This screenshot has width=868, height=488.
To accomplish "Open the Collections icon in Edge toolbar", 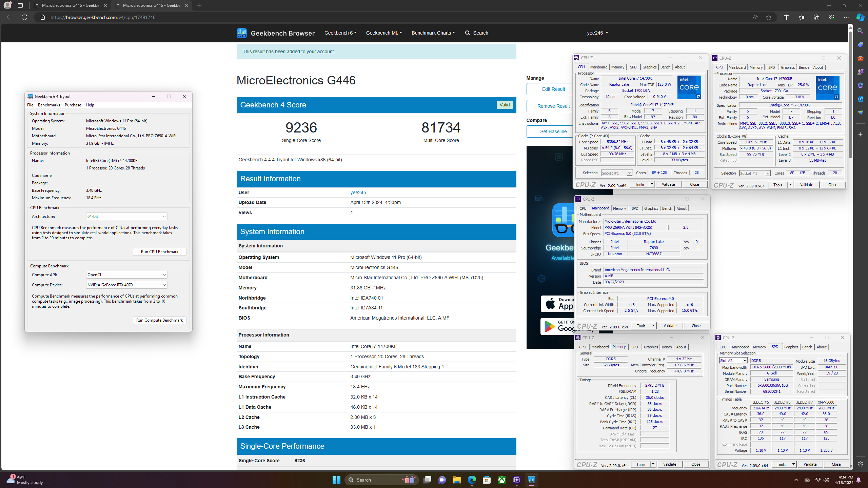I will pyautogui.click(x=816, y=17).
